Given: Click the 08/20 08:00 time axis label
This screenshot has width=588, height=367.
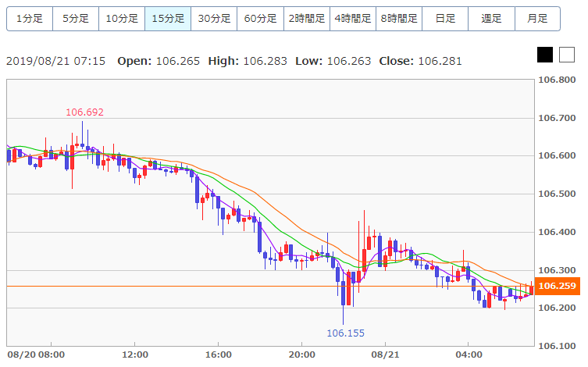Looking at the screenshot, I should 36,355.
